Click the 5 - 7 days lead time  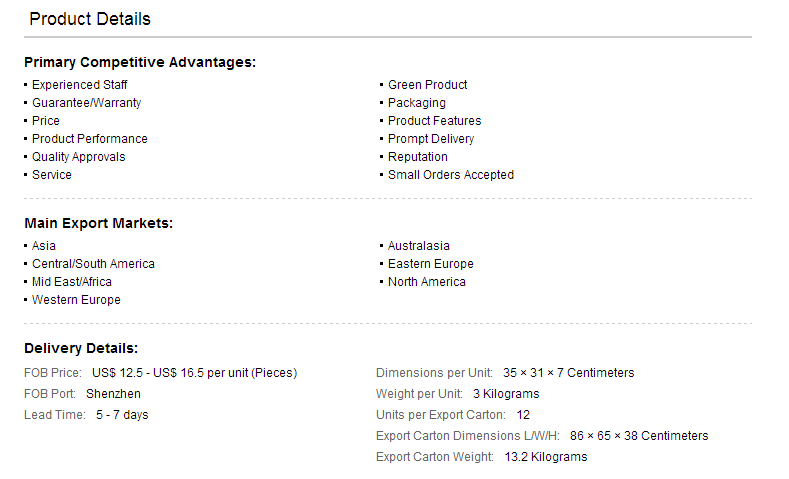click(x=122, y=415)
